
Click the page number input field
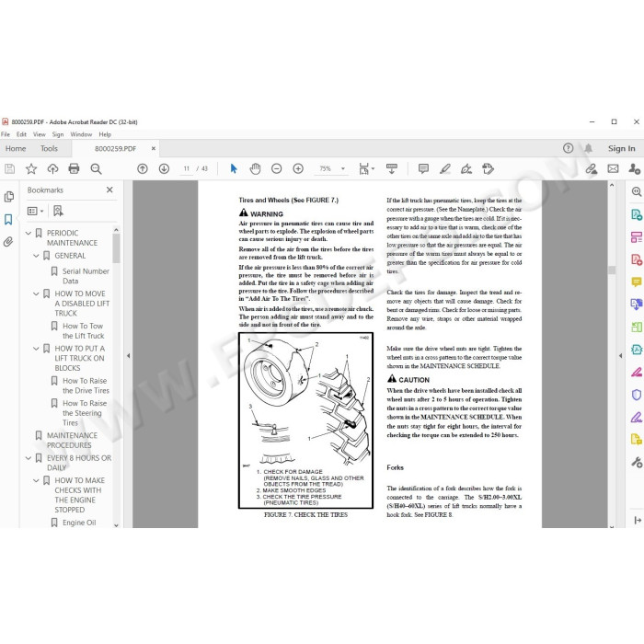point(186,168)
